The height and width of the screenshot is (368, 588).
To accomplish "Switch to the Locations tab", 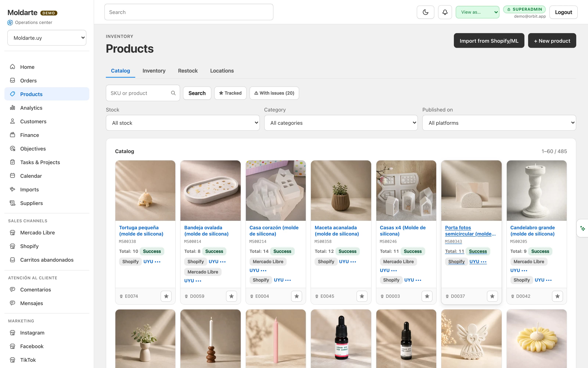I will 222,71.
